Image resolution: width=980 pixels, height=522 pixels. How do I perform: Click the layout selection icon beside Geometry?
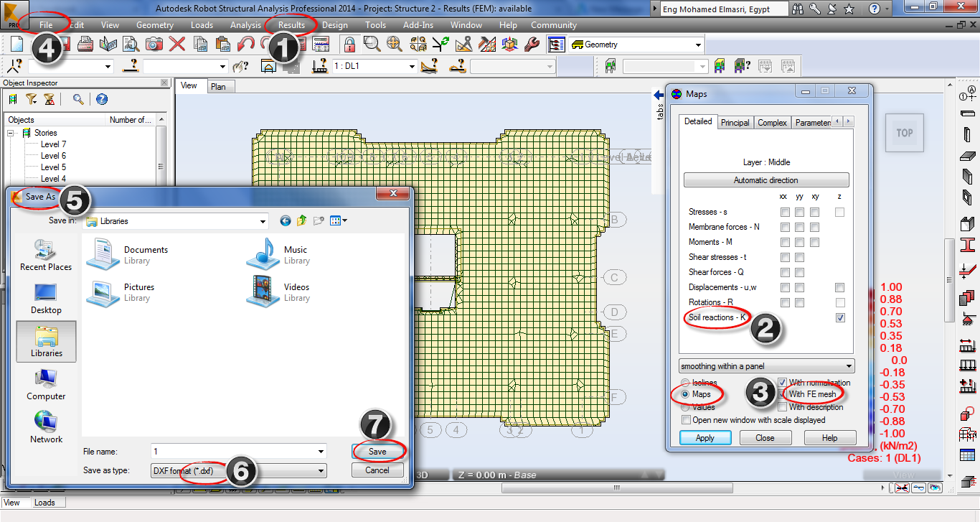click(x=556, y=45)
